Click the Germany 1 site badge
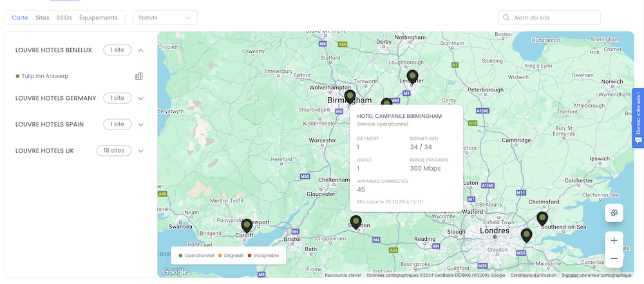The height and width of the screenshot is (284, 644). click(117, 99)
